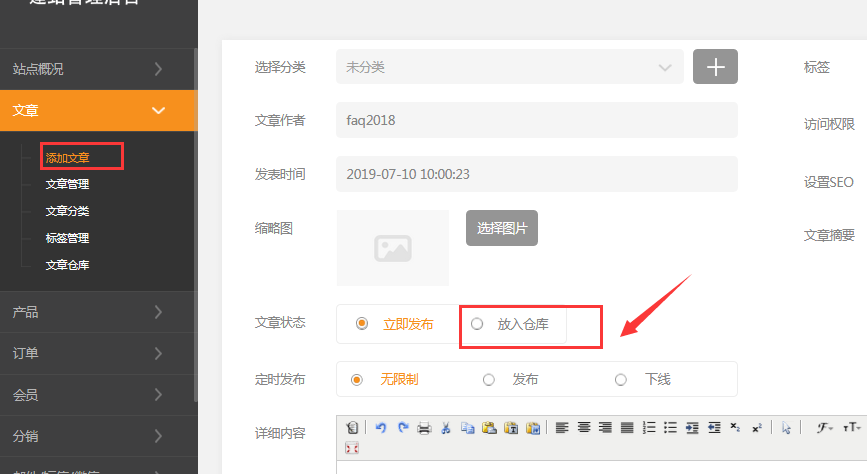Click the plus button to add category
The width and height of the screenshot is (867, 474).
[715, 67]
